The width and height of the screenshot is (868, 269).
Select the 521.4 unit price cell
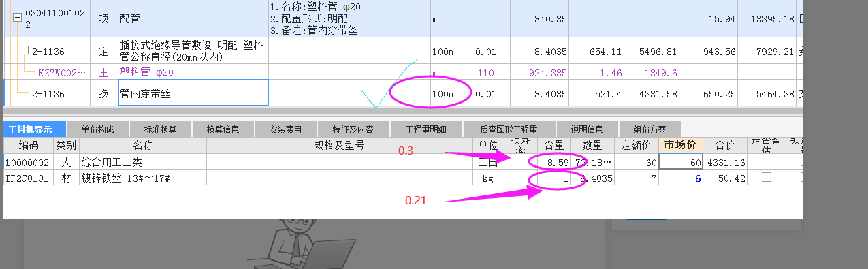pyautogui.click(x=596, y=93)
